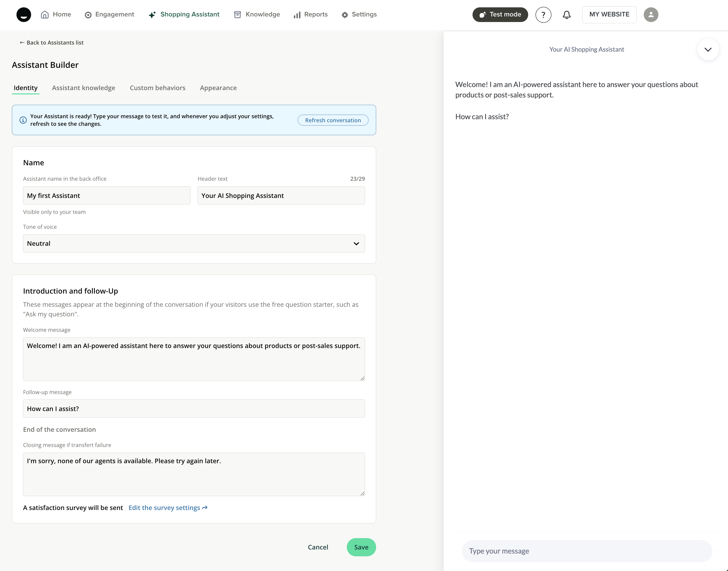This screenshot has width=728, height=571.
Task: Click 'How can I assist?' chat message
Action: 482,117
